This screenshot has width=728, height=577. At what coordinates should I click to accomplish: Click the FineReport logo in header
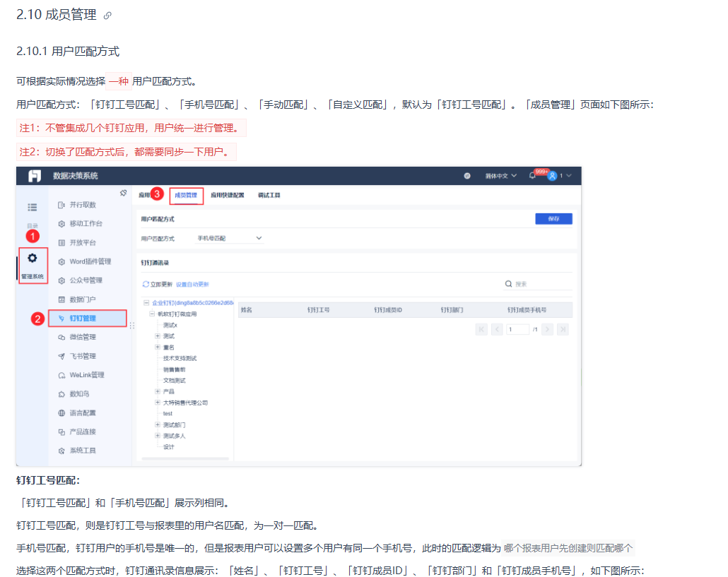35,176
